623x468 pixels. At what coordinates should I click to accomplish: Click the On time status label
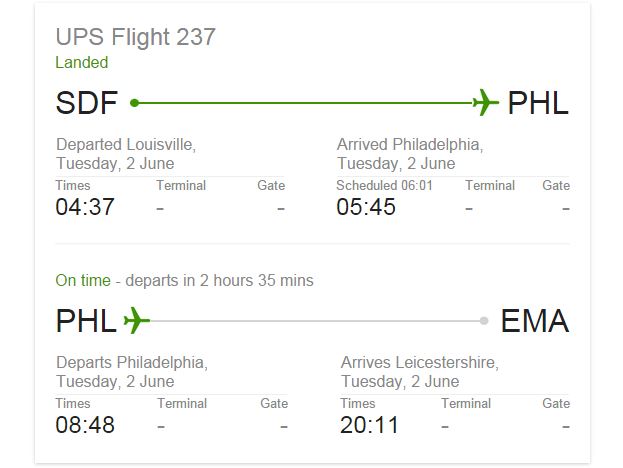[x=83, y=280]
